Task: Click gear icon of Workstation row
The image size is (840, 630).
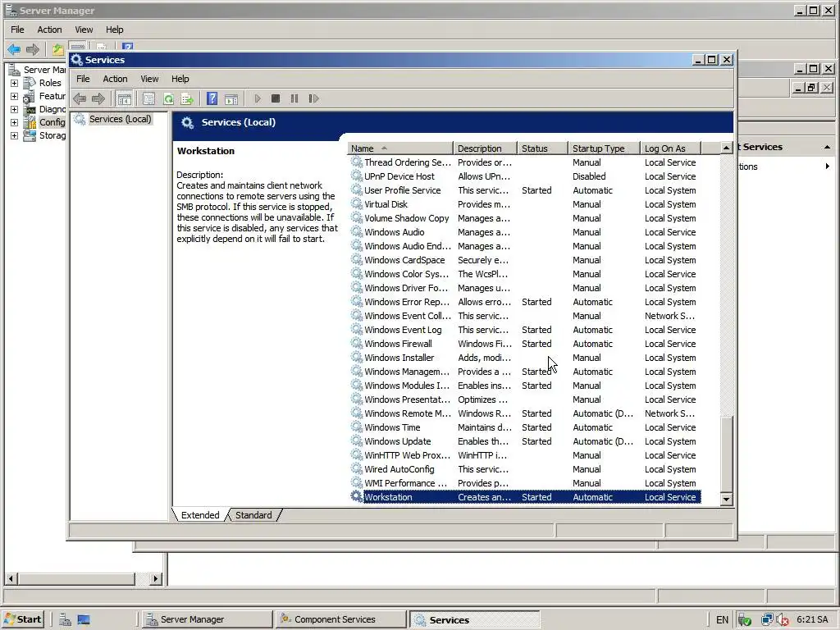Action: coord(356,496)
